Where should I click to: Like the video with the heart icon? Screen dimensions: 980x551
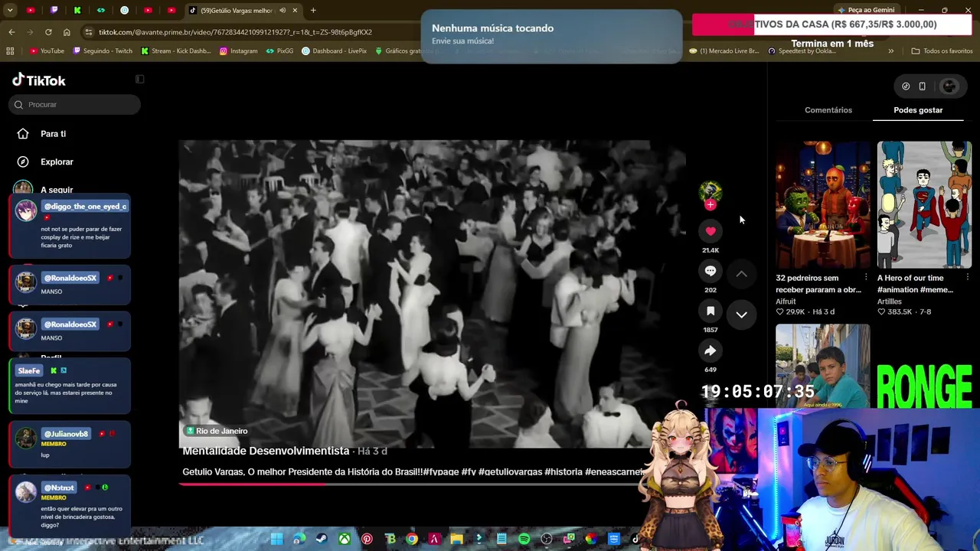pyautogui.click(x=710, y=231)
